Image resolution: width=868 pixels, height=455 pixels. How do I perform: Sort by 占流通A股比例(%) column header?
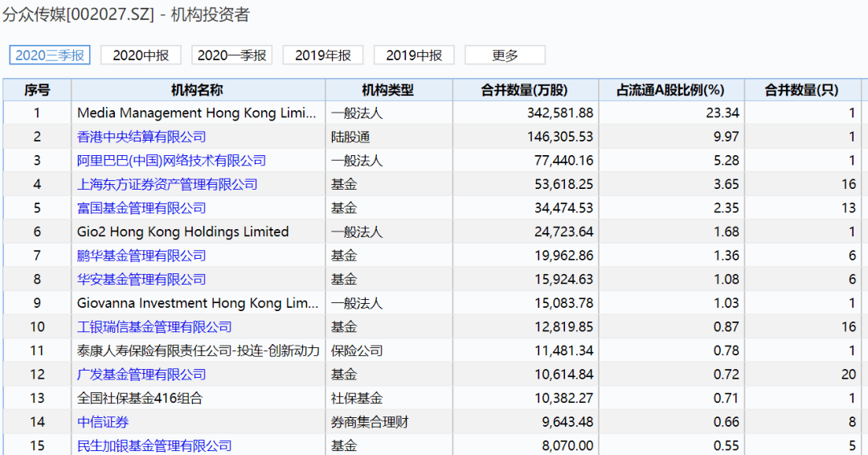(671, 90)
